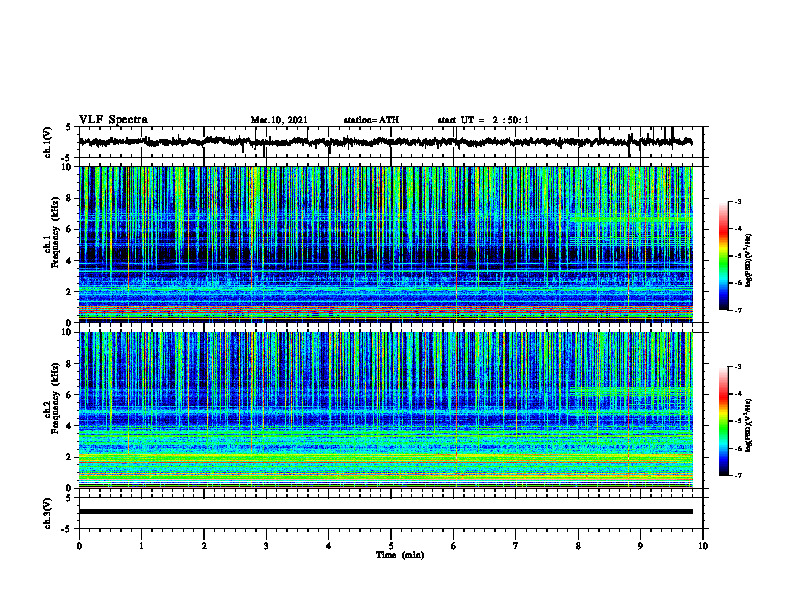Click time axis tick label '3'
The height and width of the screenshot is (612, 792).
266,546
